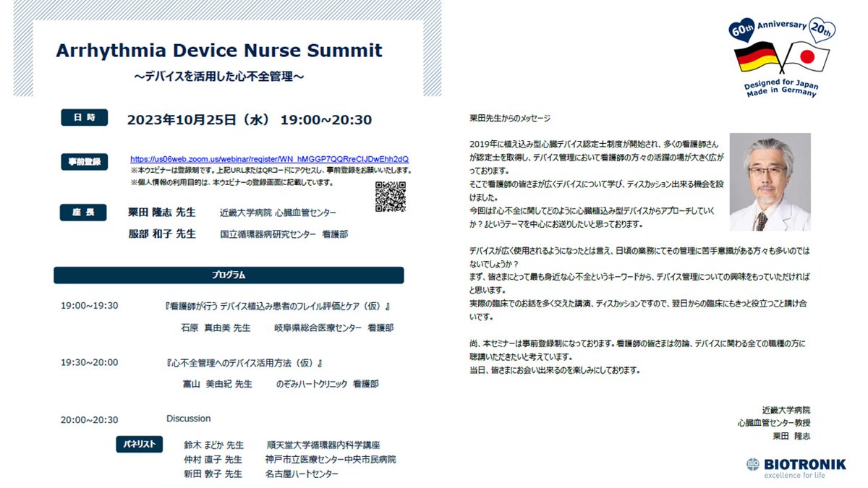Click the Discussion label
868x488 pixels.
pyautogui.click(x=188, y=419)
